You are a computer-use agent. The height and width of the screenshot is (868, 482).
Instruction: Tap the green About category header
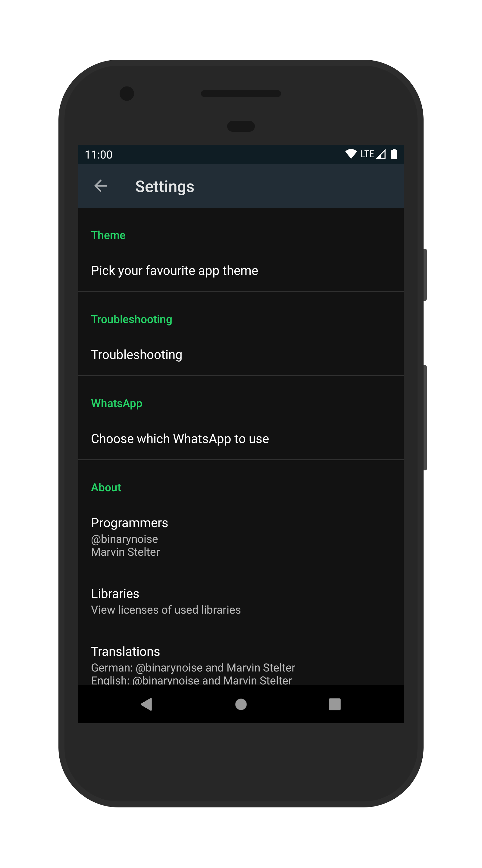click(106, 488)
